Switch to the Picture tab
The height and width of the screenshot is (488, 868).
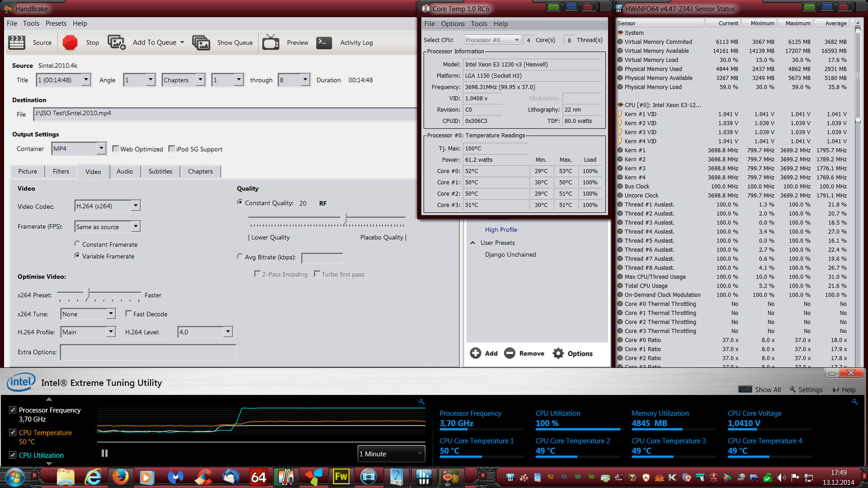click(28, 171)
